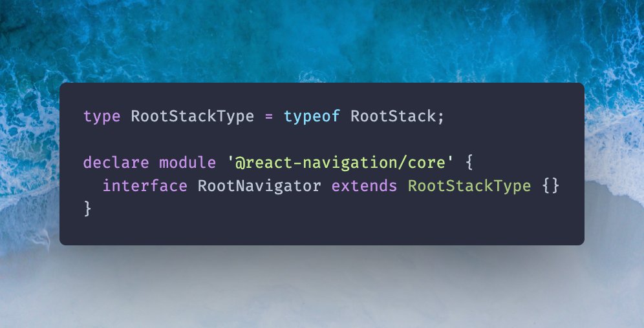Click the closing brace on last line
Image resolution: width=644 pixels, height=328 pixels.
click(x=87, y=209)
